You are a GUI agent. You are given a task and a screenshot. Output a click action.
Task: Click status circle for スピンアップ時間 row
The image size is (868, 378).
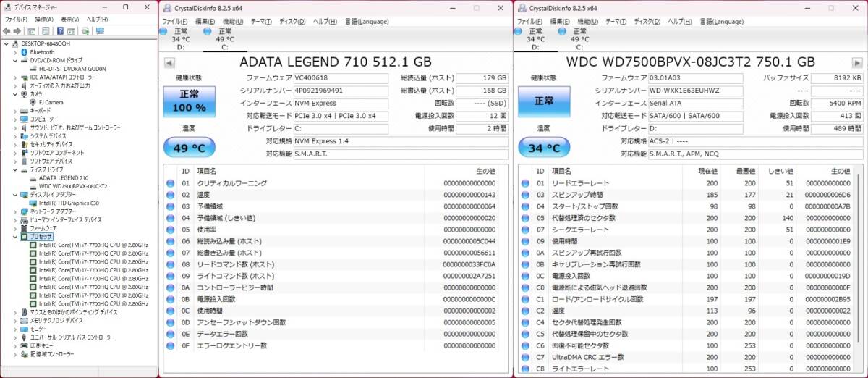coord(526,195)
